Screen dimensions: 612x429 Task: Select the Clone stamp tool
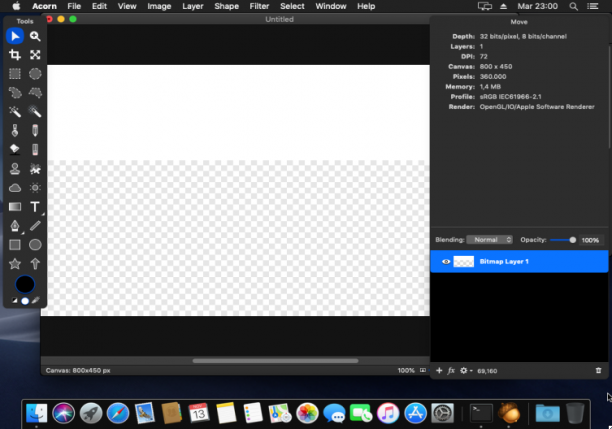15,169
